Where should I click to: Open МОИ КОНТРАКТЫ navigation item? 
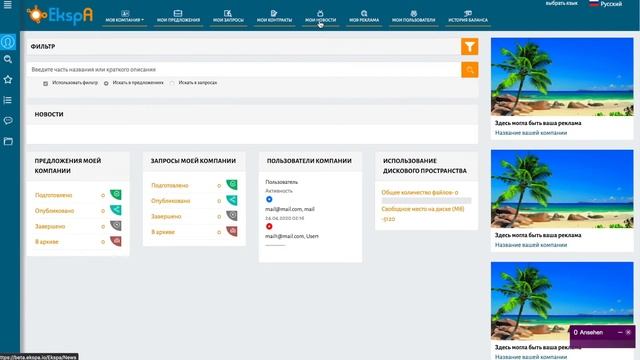coord(274,16)
